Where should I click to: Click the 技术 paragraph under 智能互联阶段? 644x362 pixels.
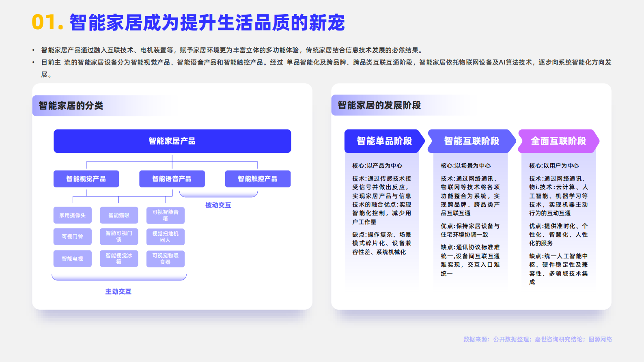coord(470,196)
